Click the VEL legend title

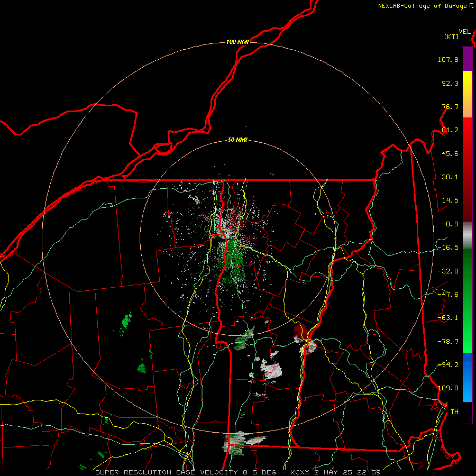tap(464, 32)
